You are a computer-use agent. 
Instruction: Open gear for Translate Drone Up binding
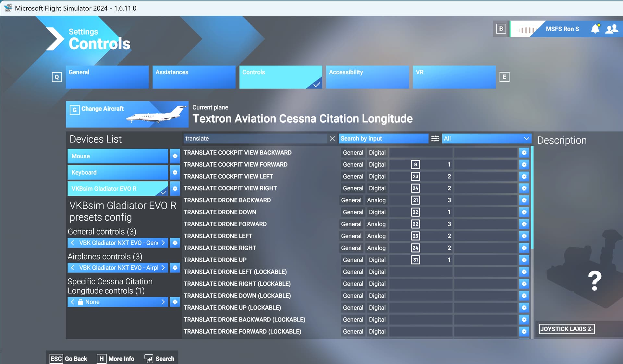coord(524,260)
